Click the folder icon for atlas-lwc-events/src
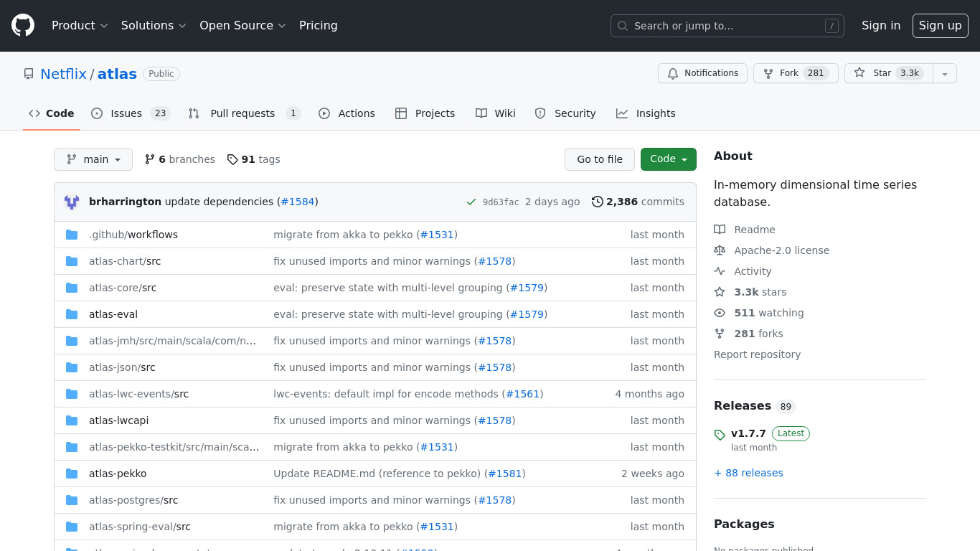 (x=72, y=394)
